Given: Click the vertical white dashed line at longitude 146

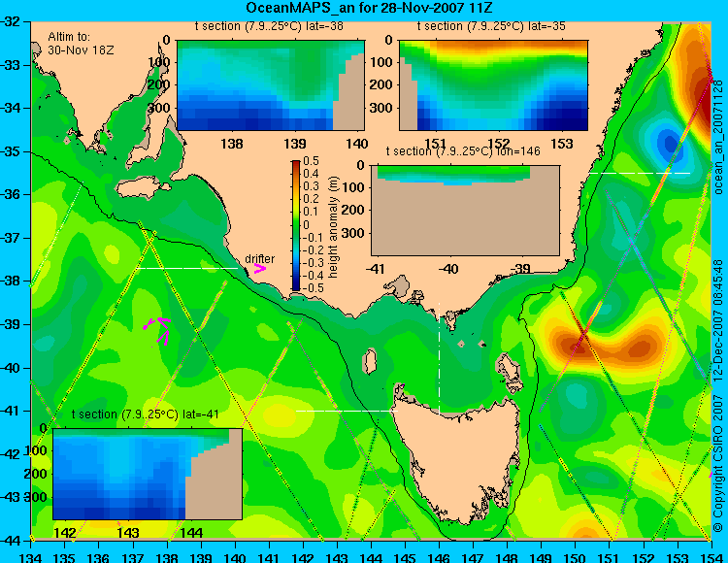Looking at the screenshot, I should [x=439, y=359].
